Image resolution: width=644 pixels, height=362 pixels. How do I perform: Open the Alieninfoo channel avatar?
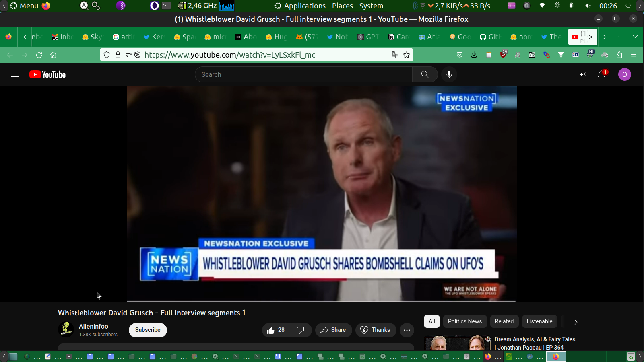coord(66,330)
